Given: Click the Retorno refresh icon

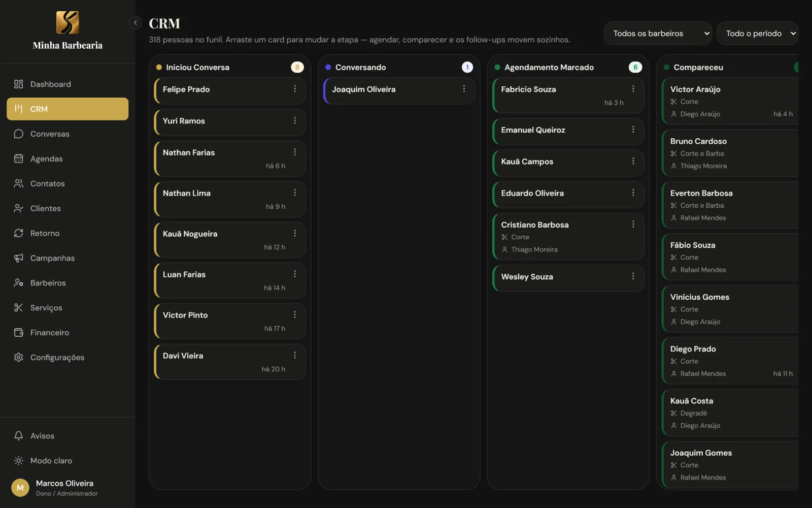Looking at the screenshot, I should pyautogui.click(x=19, y=233).
